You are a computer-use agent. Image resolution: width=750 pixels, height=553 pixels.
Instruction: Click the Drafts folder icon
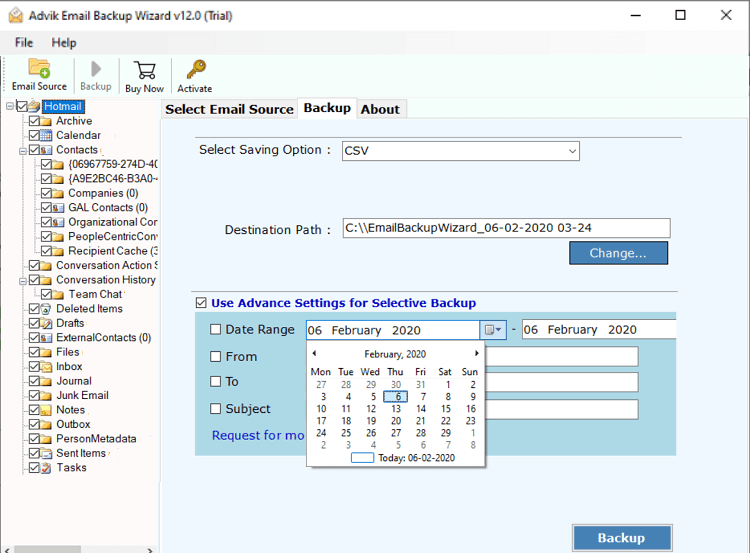click(x=46, y=323)
